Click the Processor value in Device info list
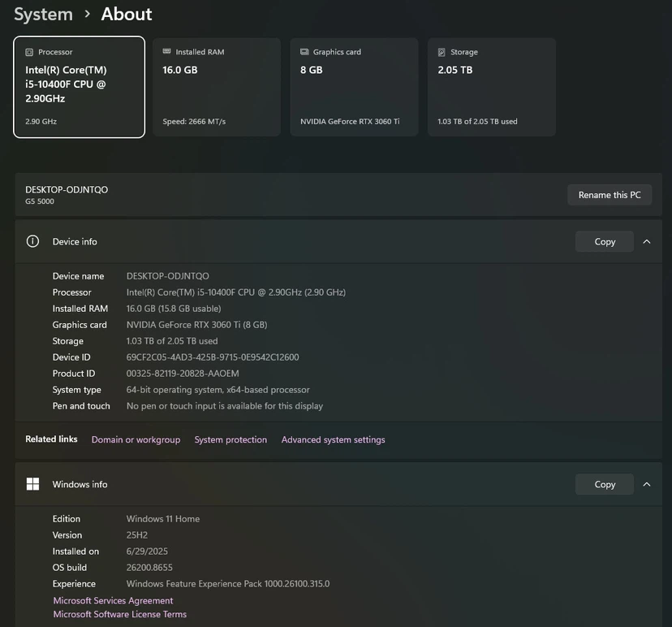The height and width of the screenshot is (627, 672). point(235,292)
